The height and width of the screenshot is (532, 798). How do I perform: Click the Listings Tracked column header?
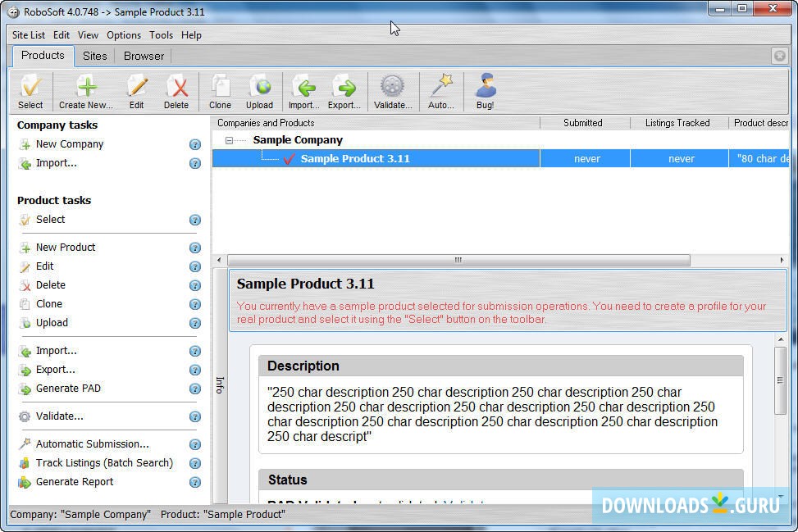coord(679,123)
